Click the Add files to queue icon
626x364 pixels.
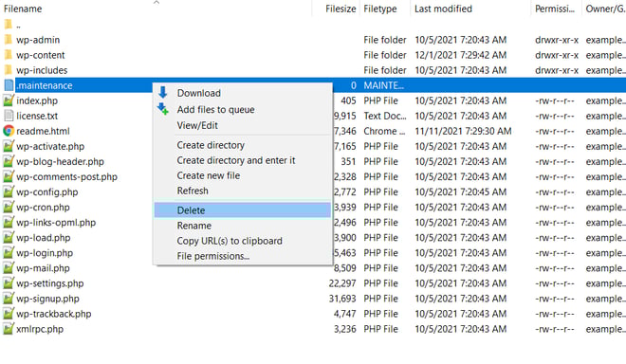click(163, 109)
